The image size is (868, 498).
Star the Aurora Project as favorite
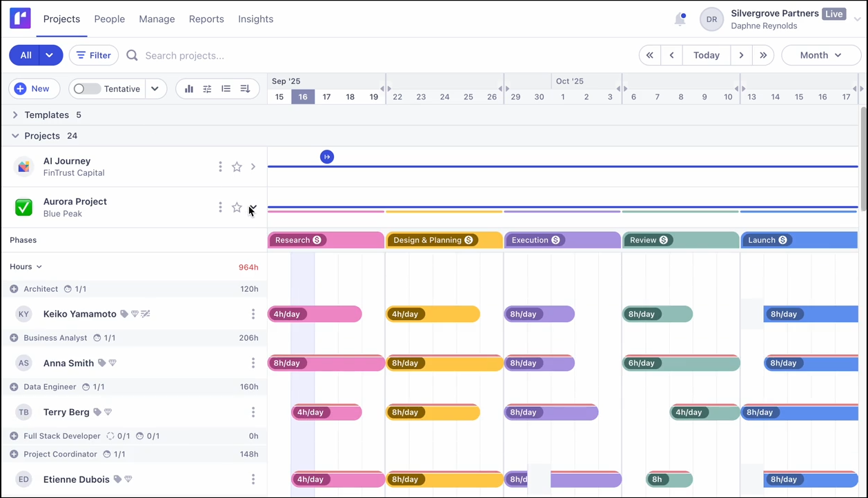tap(237, 207)
